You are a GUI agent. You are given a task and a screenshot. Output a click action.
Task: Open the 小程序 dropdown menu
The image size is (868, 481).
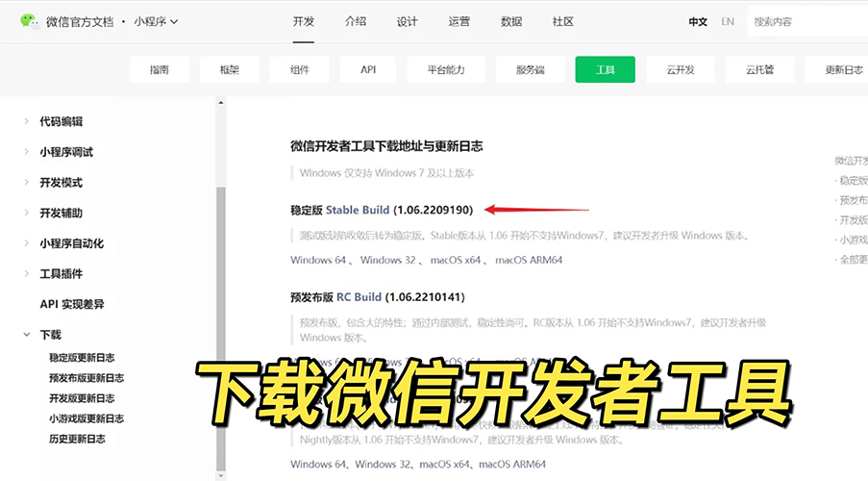click(x=156, y=21)
